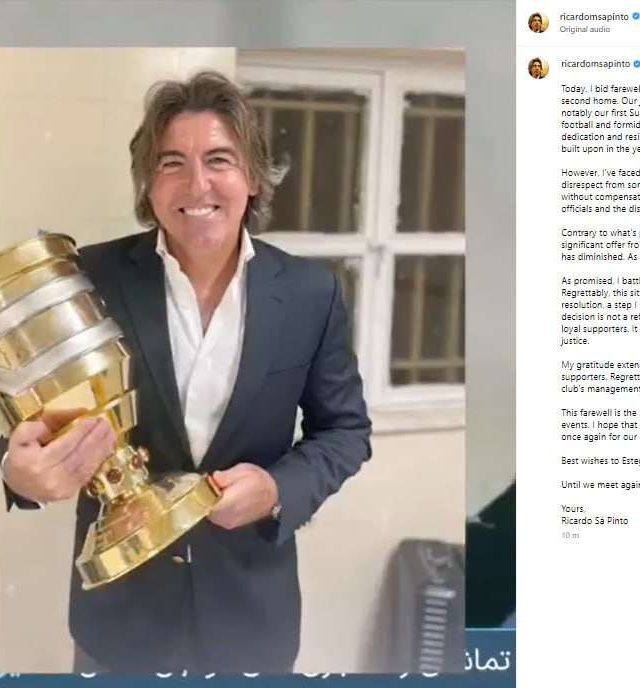Viewport: 640px width, 688px height.
Task: Select the 'Today, I bid farewell' paragraph
Action: click(601, 118)
